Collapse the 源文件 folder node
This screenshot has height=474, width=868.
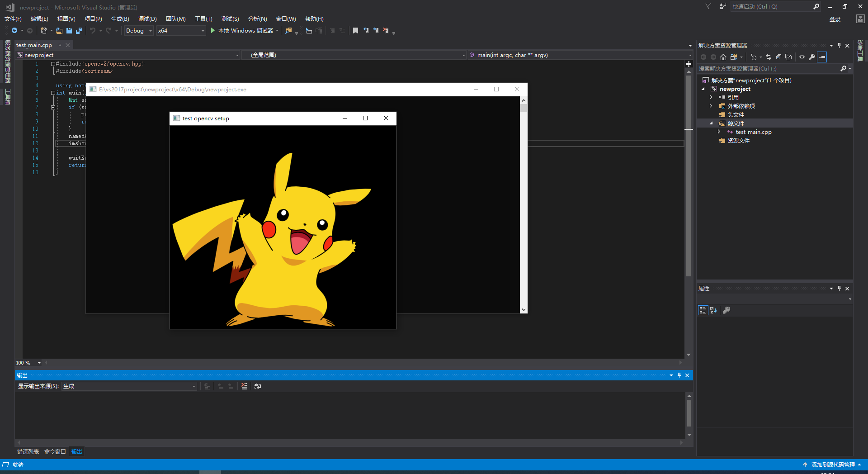click(x=711, y=123)
